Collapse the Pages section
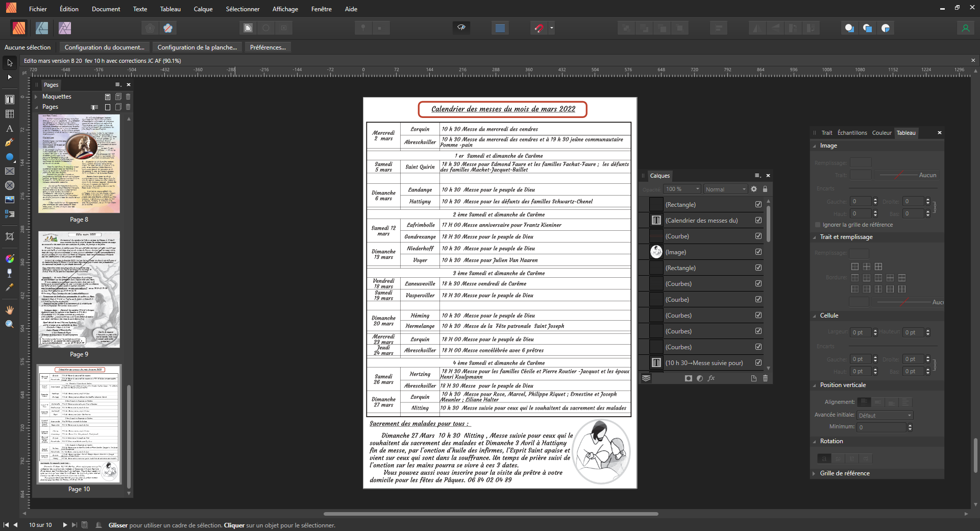Image resolution: width=980 pixels, height=531 pixels. [36, 107]
